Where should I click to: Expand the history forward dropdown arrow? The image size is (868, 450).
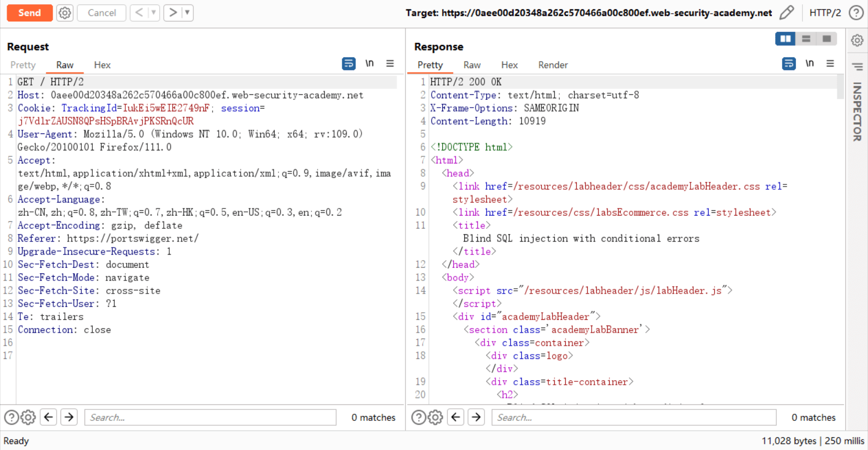(x=187, y=13)
